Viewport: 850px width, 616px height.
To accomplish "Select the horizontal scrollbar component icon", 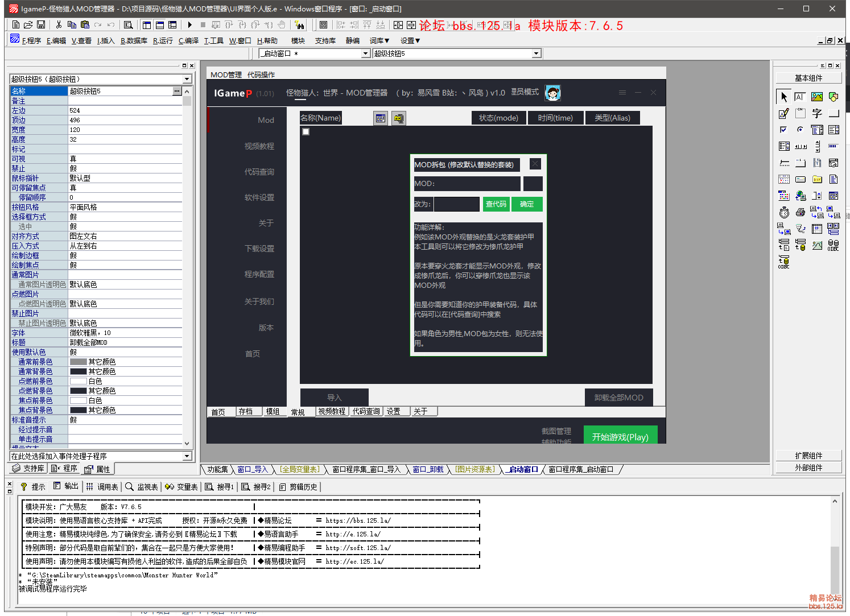I will pos(800,146).
